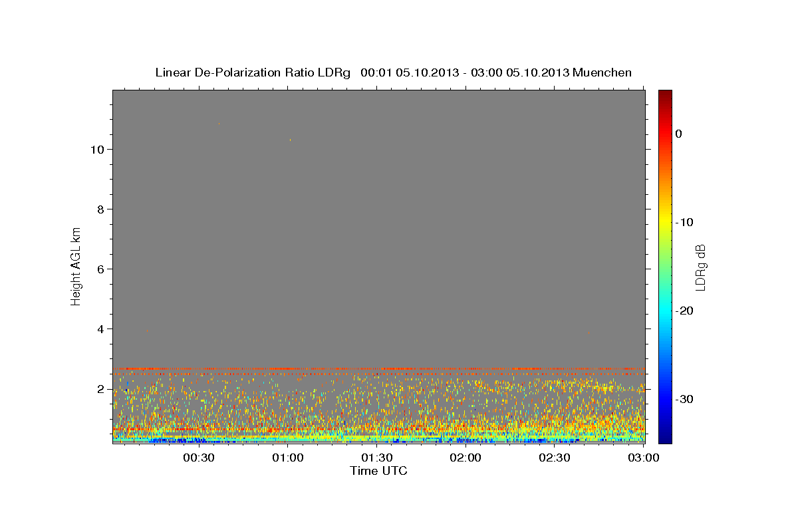This screenshot has height=532, width=798.
Task: Click the 03:00 time tick label
Action: pyautogui.click(x=643, y=458)
